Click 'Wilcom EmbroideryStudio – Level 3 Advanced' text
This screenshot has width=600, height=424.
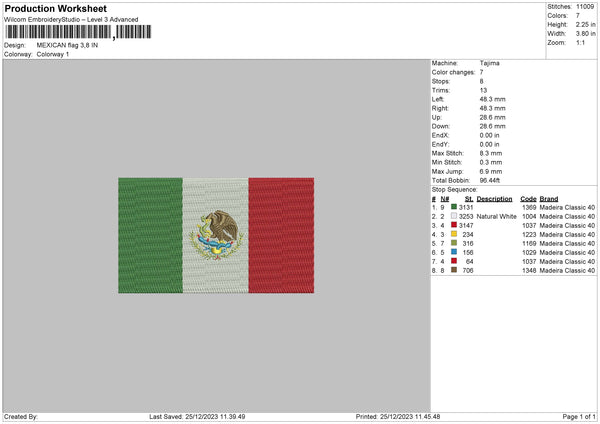click(71, 20)
